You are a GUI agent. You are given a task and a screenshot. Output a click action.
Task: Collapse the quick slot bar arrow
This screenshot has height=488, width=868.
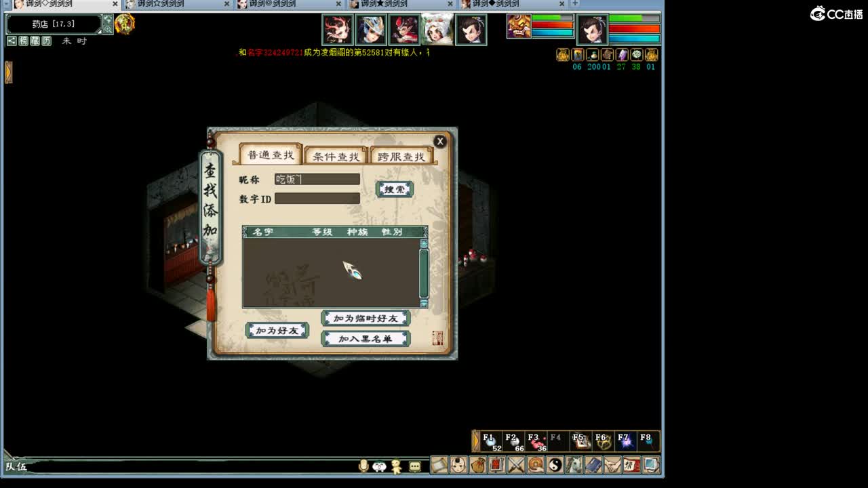[x=476, y=442]
